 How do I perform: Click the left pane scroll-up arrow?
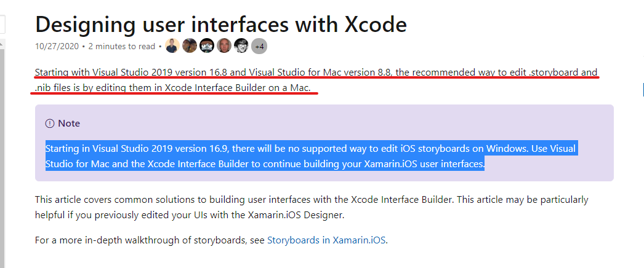(x=2, y=44)
